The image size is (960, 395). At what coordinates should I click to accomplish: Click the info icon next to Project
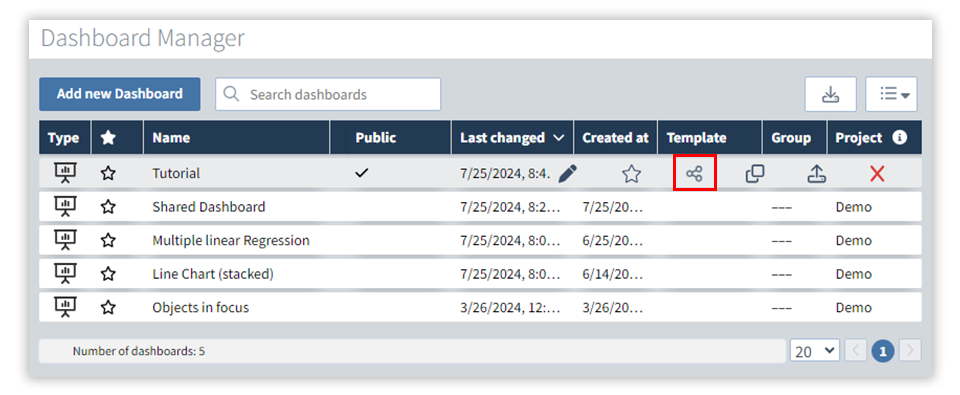(899, 137)
